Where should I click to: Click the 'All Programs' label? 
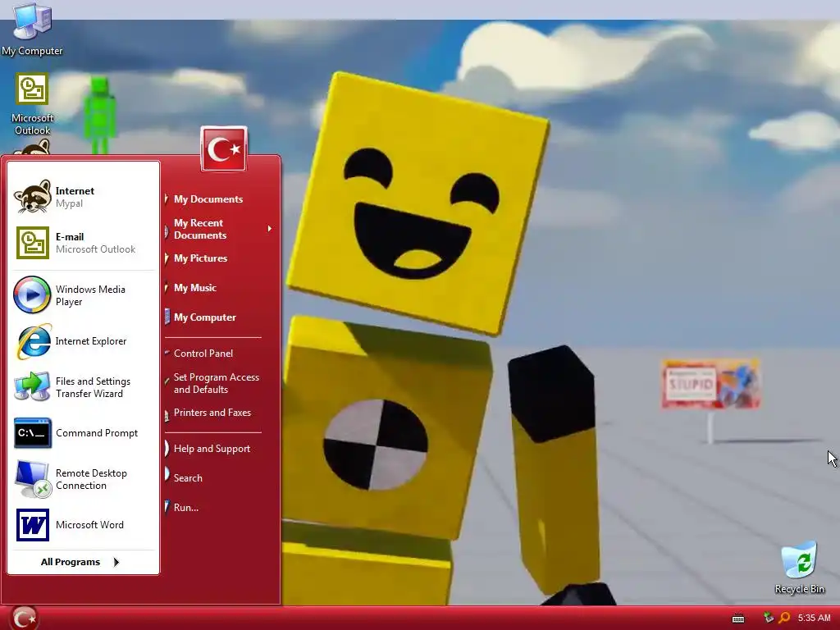pyautogui.click(x=71, y=562)
